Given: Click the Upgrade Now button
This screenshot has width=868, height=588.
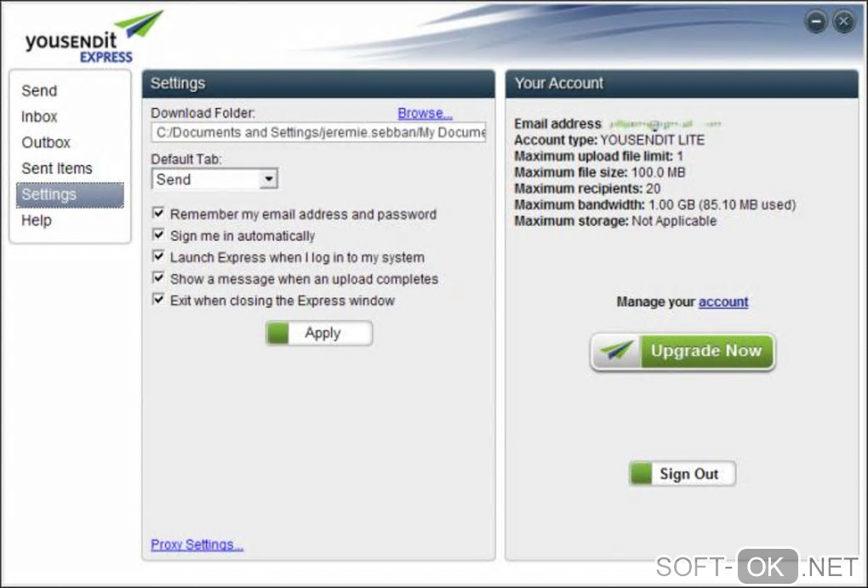Looking at the screenshot, I should [682, 351].
